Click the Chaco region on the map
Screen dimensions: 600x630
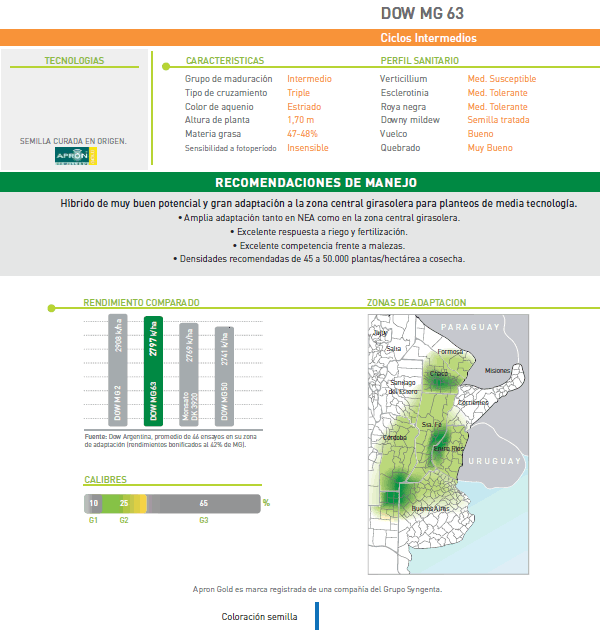pyautogui.click(x=439, y=373)
